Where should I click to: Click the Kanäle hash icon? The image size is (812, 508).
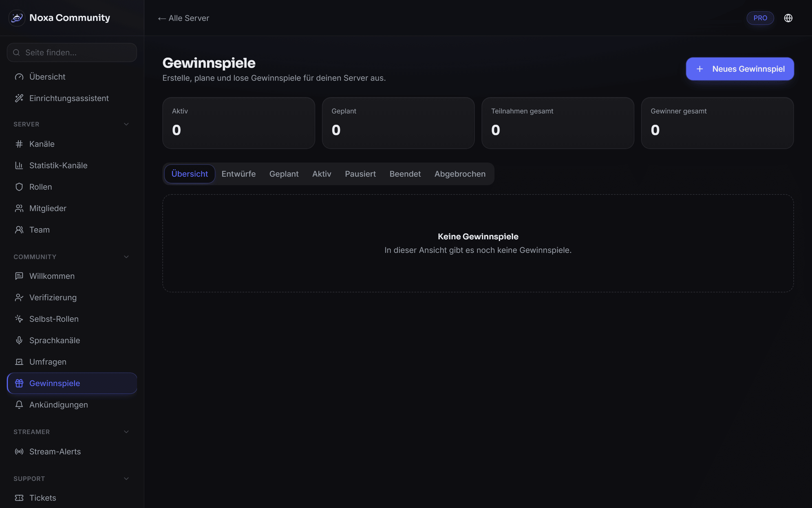point(19,144)
